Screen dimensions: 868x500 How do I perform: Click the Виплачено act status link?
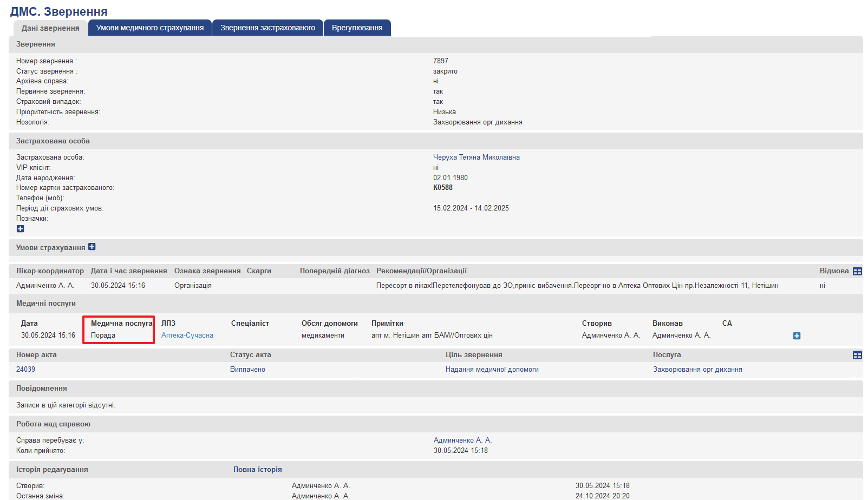(247, 370)
